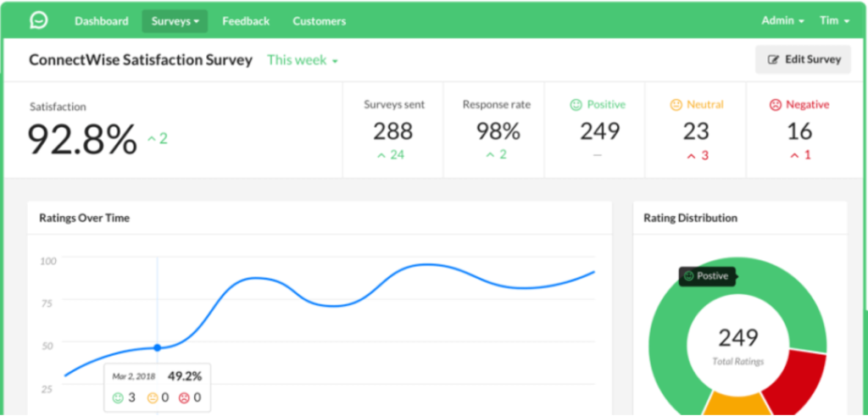
Task: Click the 288 Surveys sent value
Action: click(x=392, y=131)
